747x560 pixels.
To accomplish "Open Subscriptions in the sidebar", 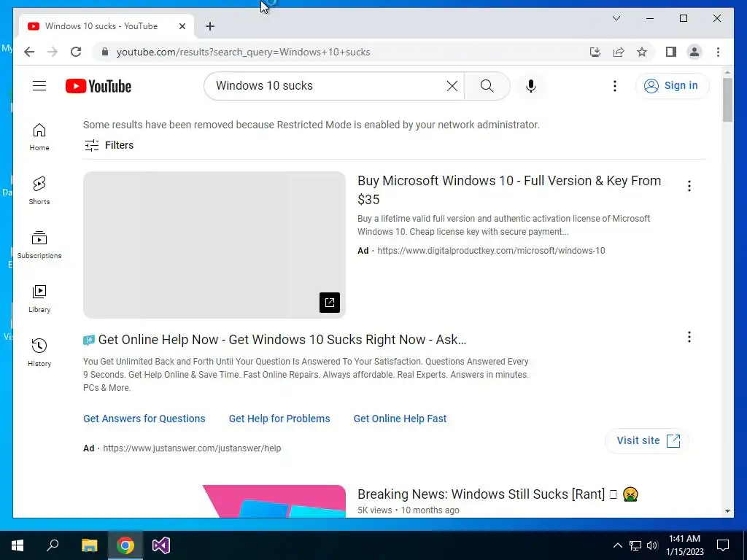I will coord(39,245).
